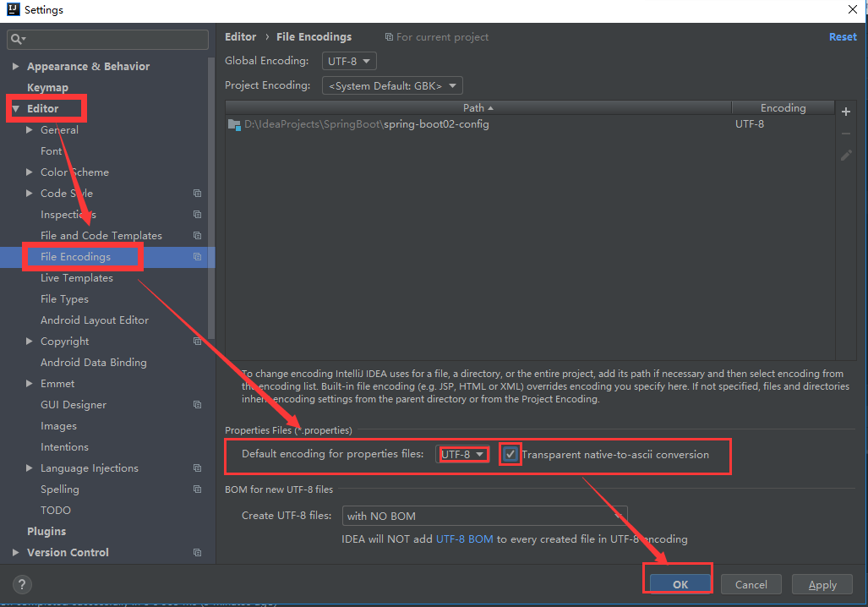
Task: Click the project icon next to Language Injections
Action: 197,468
